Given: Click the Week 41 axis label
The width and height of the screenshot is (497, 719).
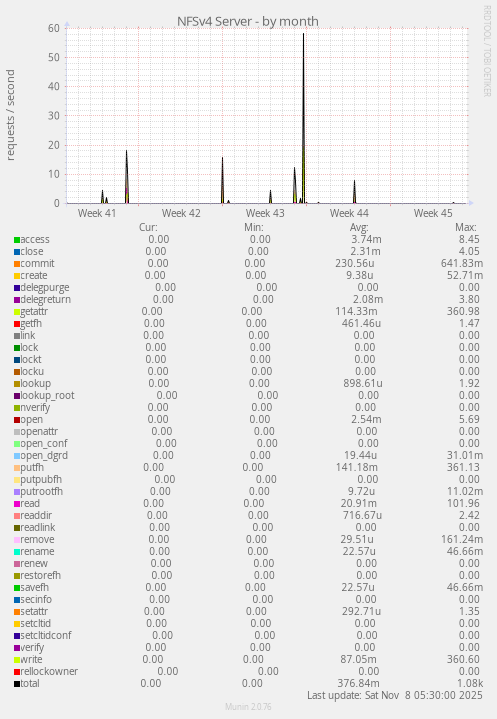Looking at the screenshot, I should pyautogui.click(x=97, y=213).
